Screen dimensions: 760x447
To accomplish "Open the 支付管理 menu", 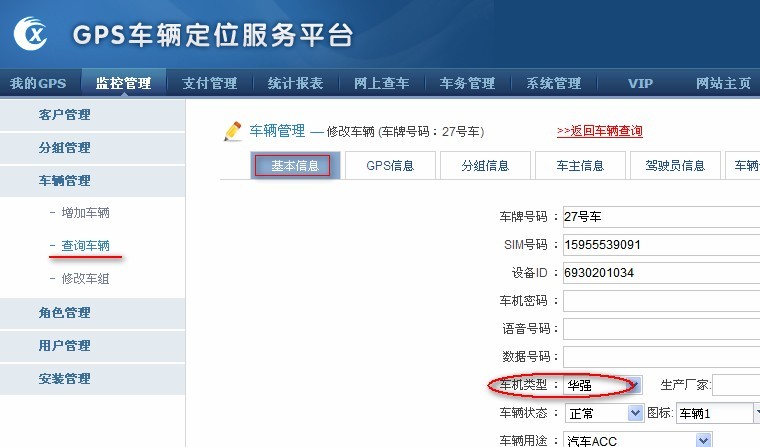I will point(209,83).
